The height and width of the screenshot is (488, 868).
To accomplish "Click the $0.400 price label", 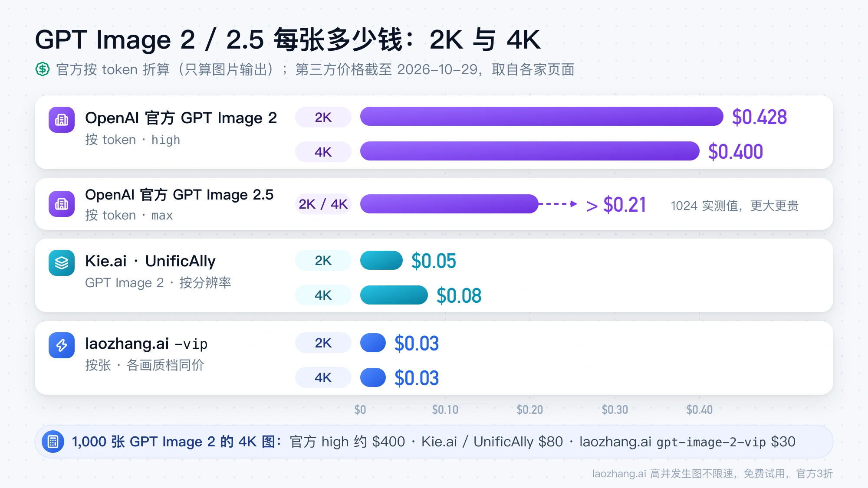I will 736,152.
